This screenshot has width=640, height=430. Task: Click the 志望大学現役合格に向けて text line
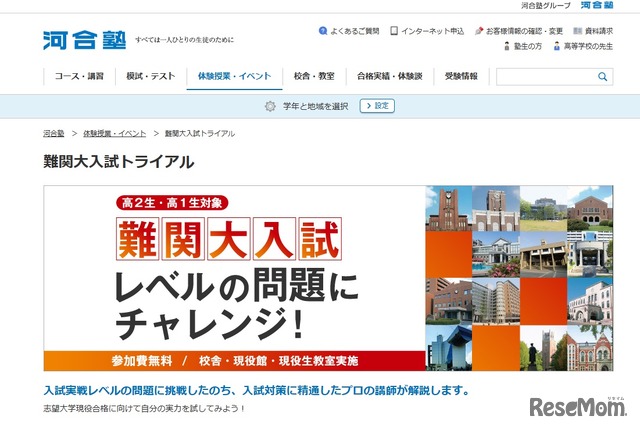(144, 408)
